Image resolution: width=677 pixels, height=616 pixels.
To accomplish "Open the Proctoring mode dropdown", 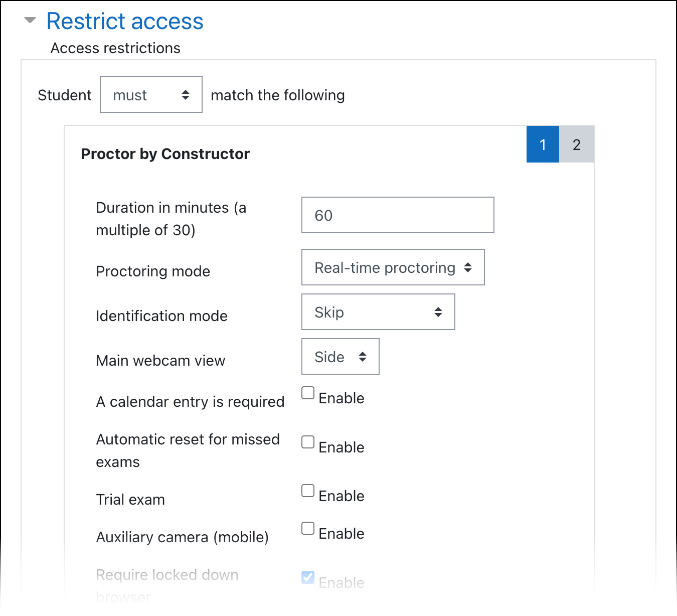I will [393, 267].
